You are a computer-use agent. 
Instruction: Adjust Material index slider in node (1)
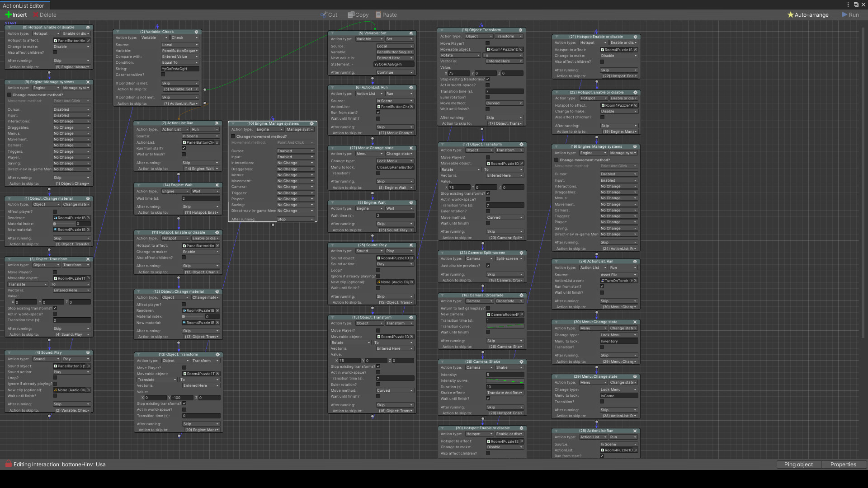(63, 224)
